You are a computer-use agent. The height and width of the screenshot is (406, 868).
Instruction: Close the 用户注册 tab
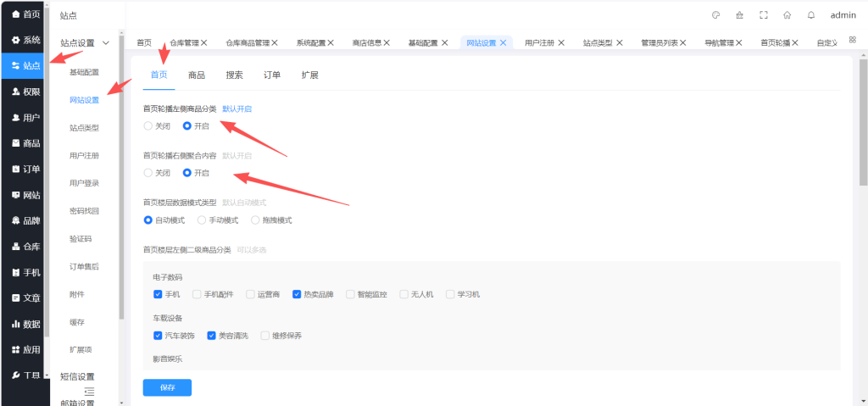pyautogui.click(x=561, y=42)
